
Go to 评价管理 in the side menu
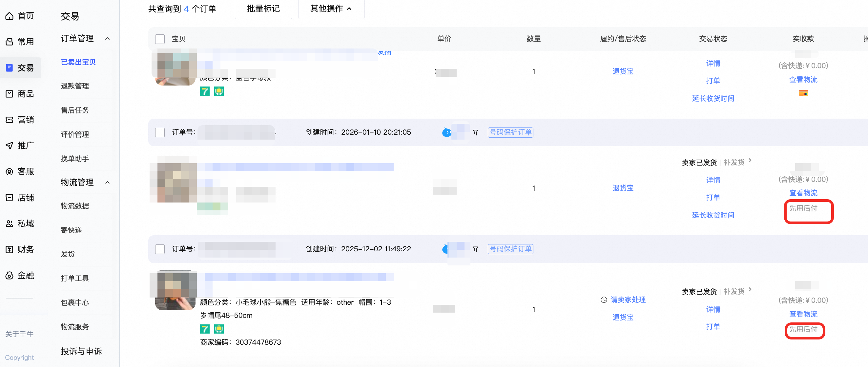tap(75, 134)
